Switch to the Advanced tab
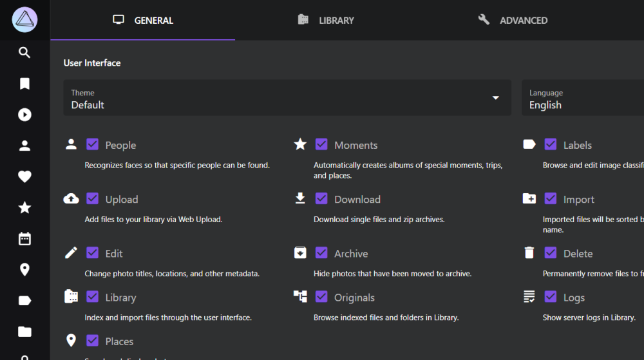644x360 pixels. click(x=513, y=20)
